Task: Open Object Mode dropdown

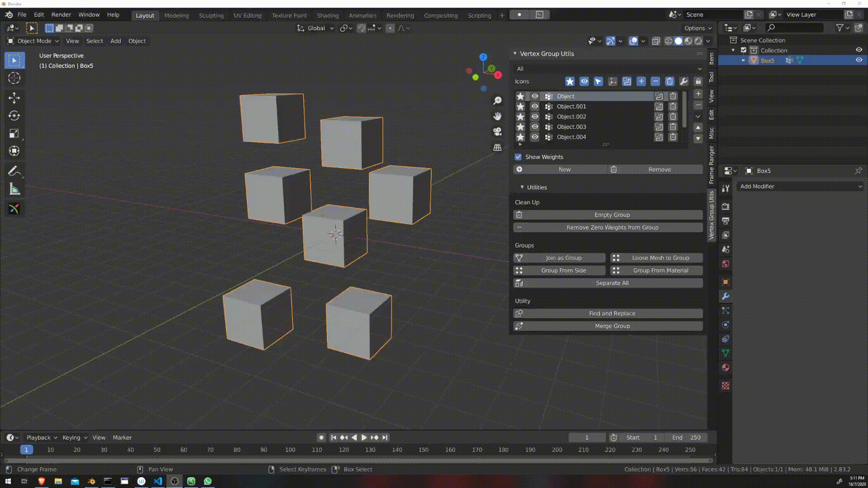Action: pos(33,41)
